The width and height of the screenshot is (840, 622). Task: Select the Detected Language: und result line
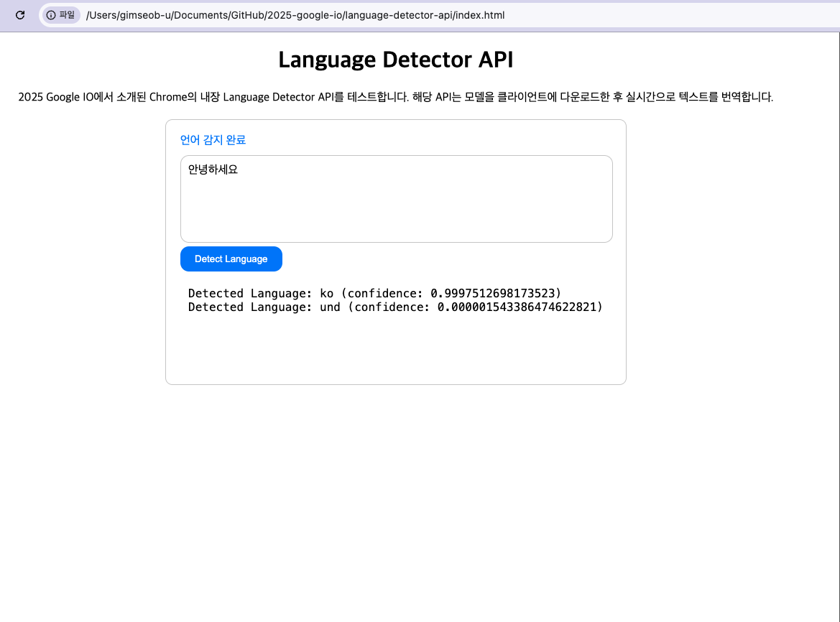click(395, 307)
